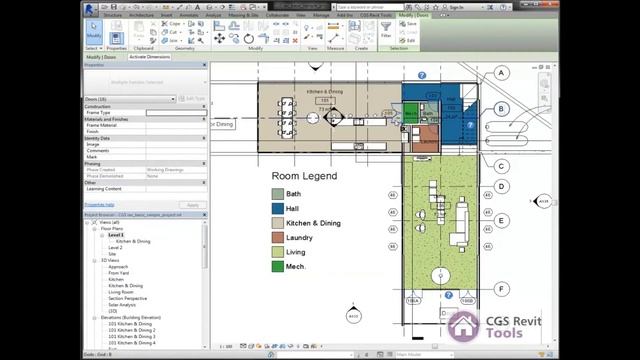Click the Align tool in Modify panel

pos(219,26)
